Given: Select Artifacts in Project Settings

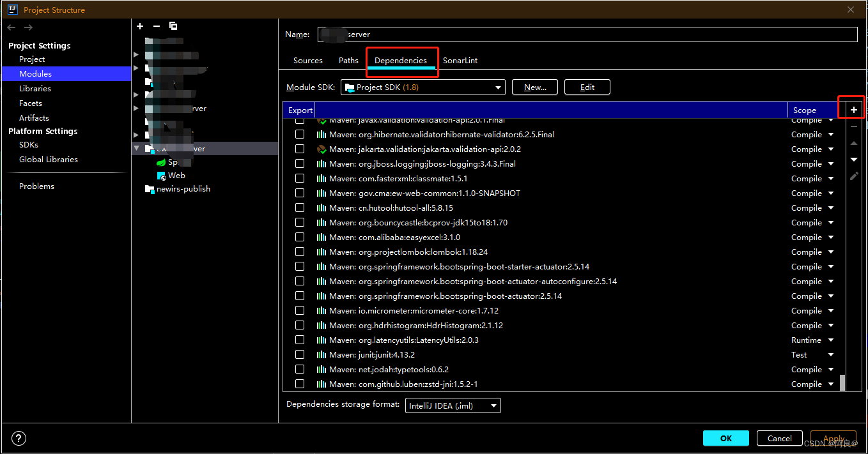Looking at the screenshot, I should click(34, 118).
